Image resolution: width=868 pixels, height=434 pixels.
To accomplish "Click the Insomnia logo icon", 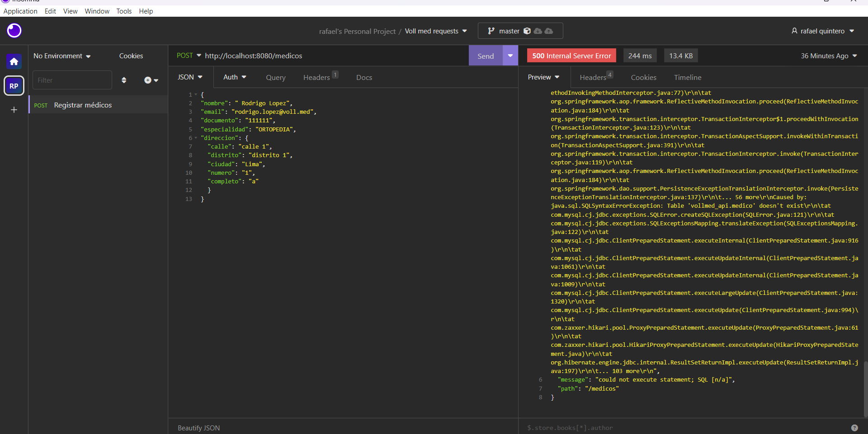I will coord(14,31).
